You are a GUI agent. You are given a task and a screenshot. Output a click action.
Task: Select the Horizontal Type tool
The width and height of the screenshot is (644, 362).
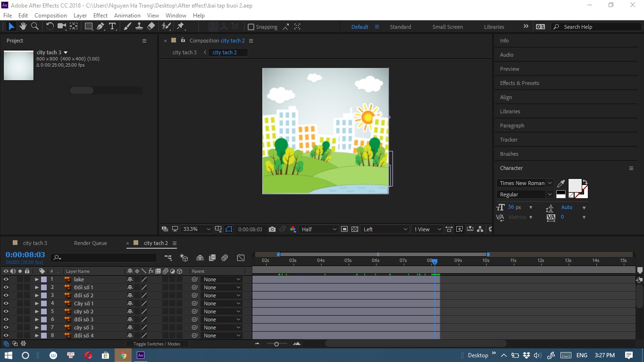[x=112, y=26]
